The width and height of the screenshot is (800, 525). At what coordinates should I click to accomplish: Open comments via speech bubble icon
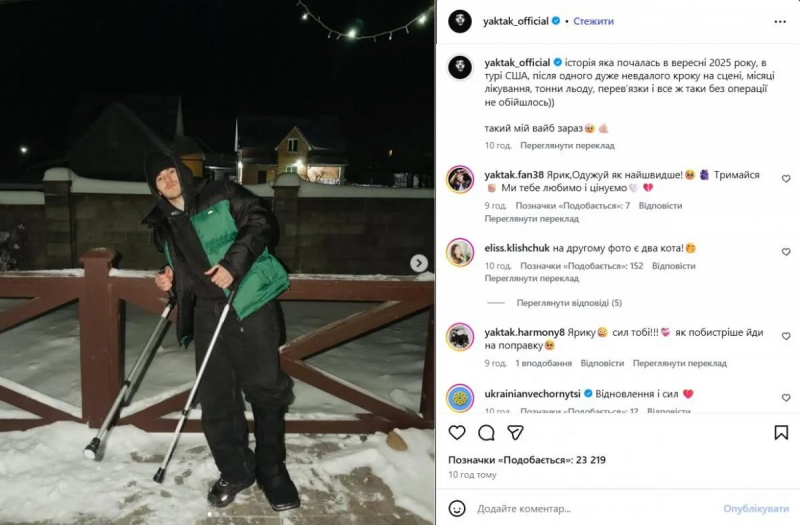[x=486, y=433]
